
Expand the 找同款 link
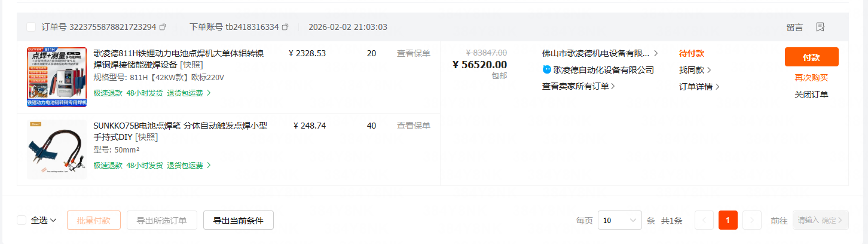point(695,70)
